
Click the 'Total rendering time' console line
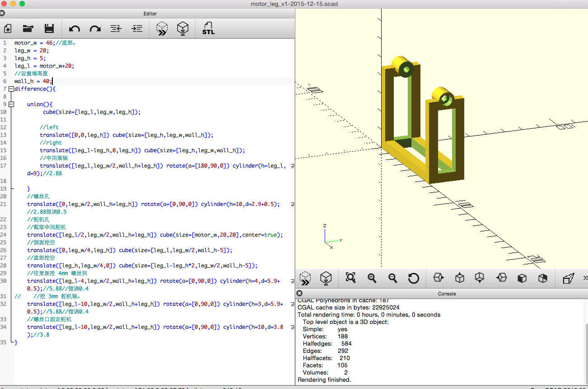coord(369,314)
